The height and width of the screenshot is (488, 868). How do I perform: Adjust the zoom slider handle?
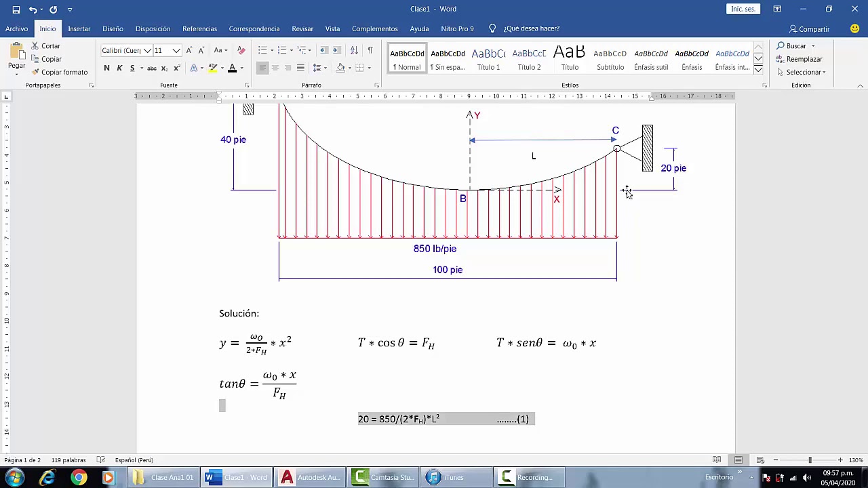coord(809,460)
